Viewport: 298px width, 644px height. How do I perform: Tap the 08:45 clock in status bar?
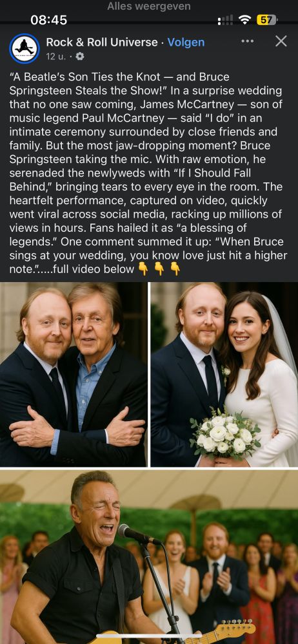48,20
